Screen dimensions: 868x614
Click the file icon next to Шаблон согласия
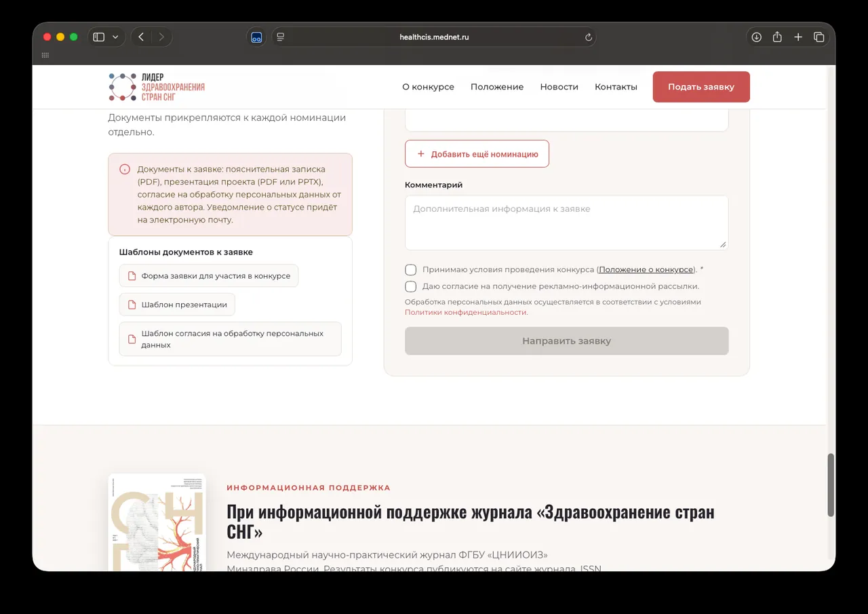pyautogui.click(x=132, y=339)
